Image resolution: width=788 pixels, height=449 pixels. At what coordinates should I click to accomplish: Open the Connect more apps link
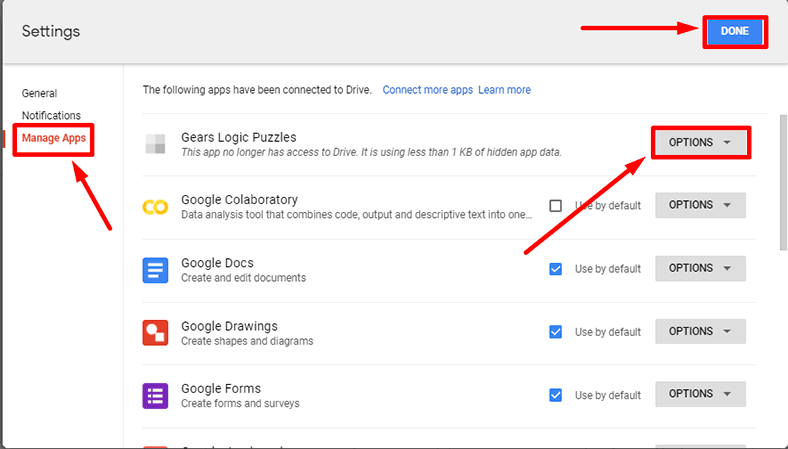(x=428, y=90)
